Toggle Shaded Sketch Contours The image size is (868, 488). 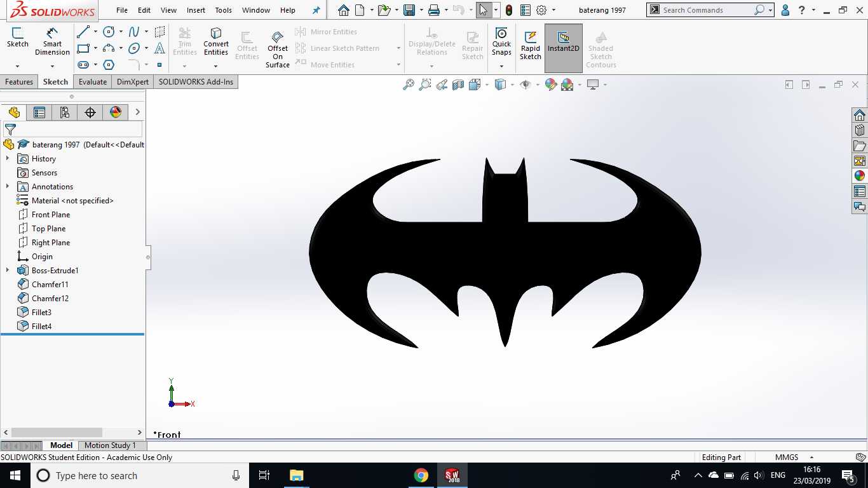coord(601,49)
